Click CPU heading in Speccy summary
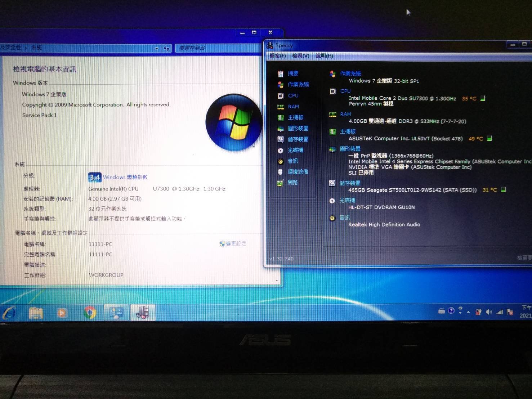This screenshot has height=399, width=532. (x=345, y=91)
